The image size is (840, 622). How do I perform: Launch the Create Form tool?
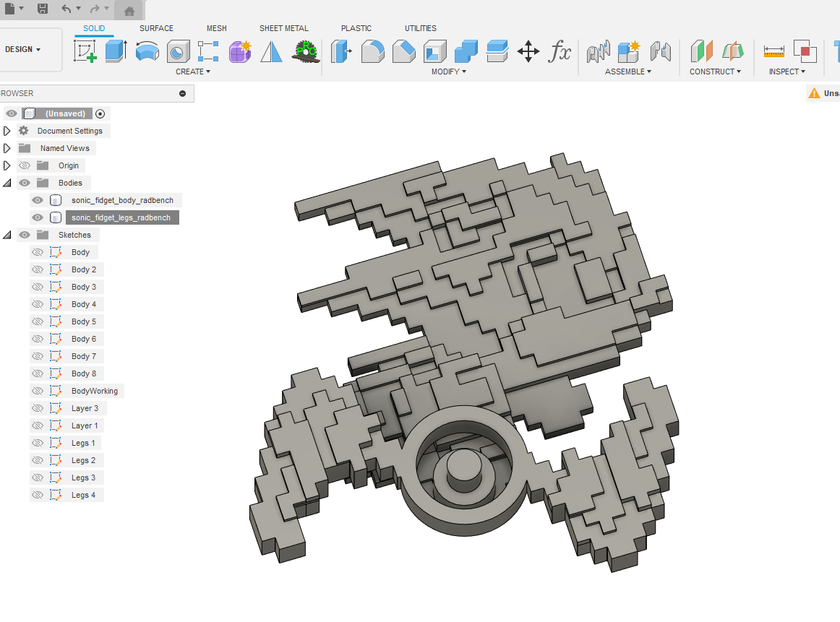239,51
